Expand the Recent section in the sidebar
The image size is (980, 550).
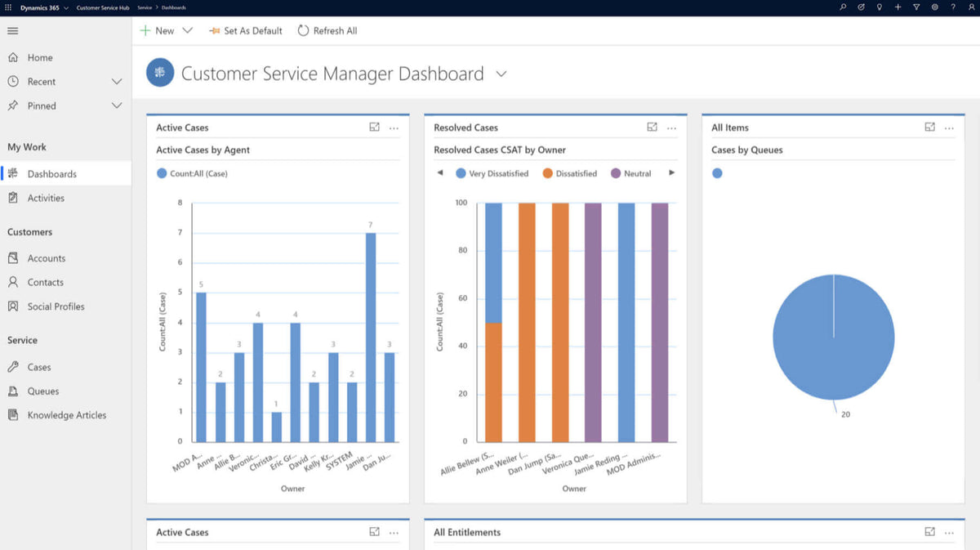pyautogui.click(x=116, y=82)
